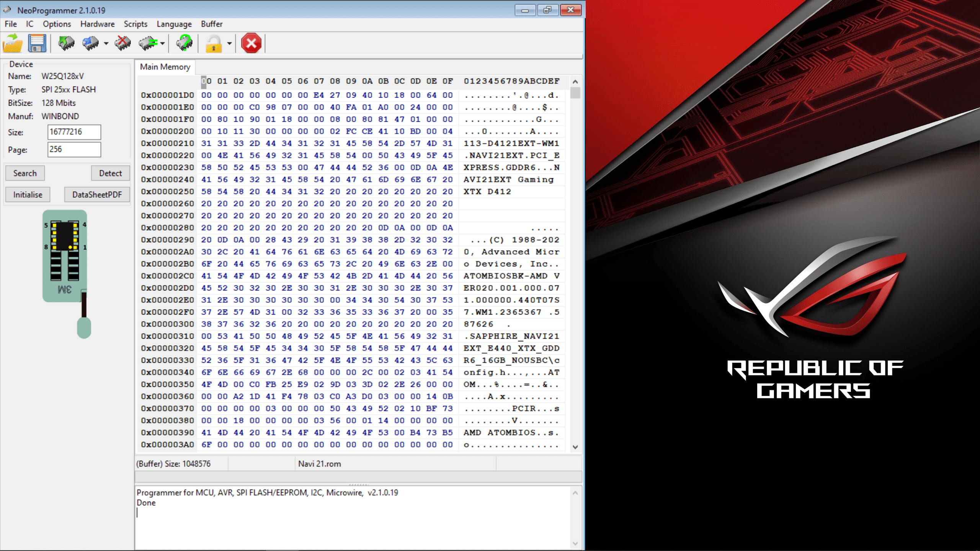Click the hex editor scrollbar up arrow
The image size is (980, 551).
click(575, 82)
